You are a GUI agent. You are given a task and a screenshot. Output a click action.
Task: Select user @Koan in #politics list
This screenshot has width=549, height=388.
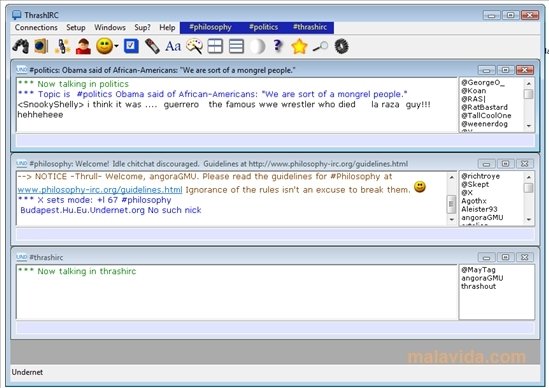[x=473, y=91]
